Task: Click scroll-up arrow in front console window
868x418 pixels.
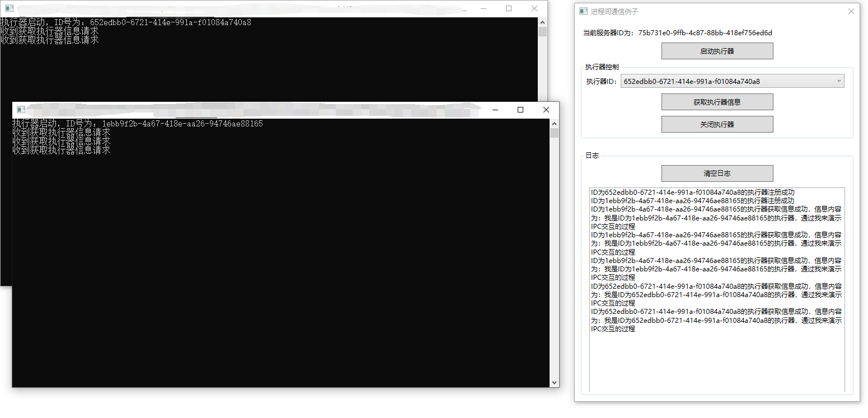Action: [x=554, y=124]
